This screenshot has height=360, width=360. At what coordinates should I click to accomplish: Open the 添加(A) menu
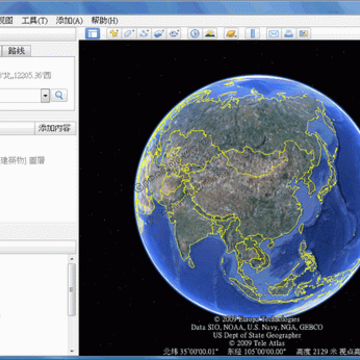point(69,21)
